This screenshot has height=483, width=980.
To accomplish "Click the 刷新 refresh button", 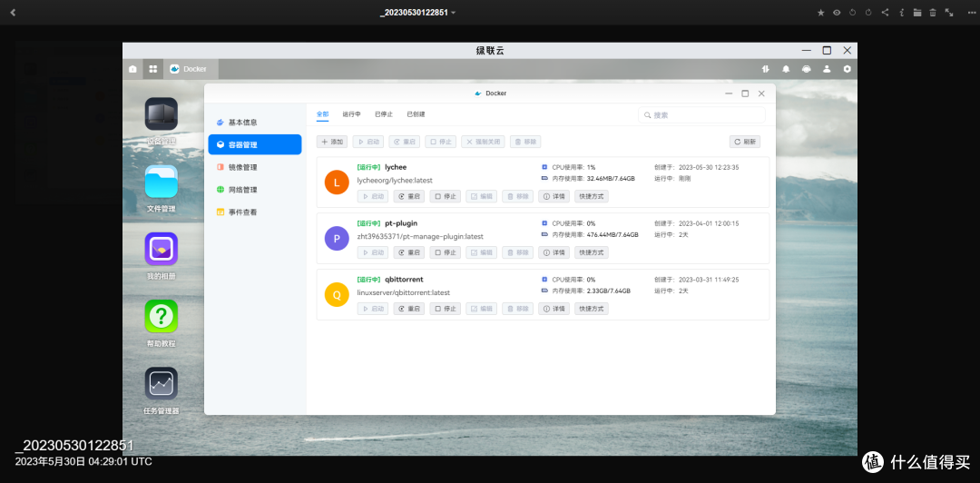I will [745, 142].
